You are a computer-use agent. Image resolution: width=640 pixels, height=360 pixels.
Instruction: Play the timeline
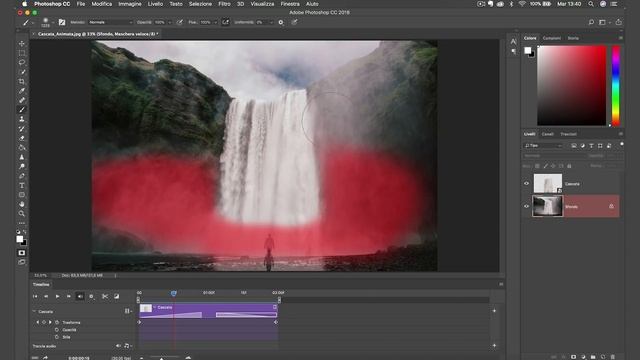coord(57,296)
